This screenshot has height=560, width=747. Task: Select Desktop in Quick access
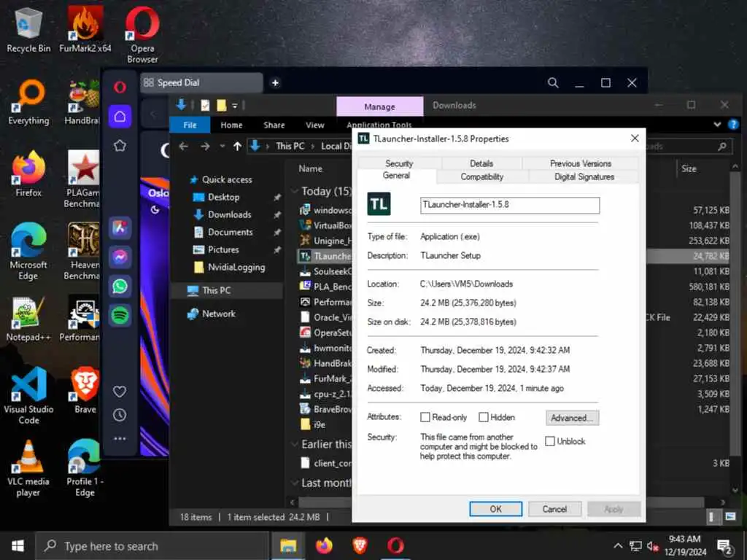pos(224,197)
